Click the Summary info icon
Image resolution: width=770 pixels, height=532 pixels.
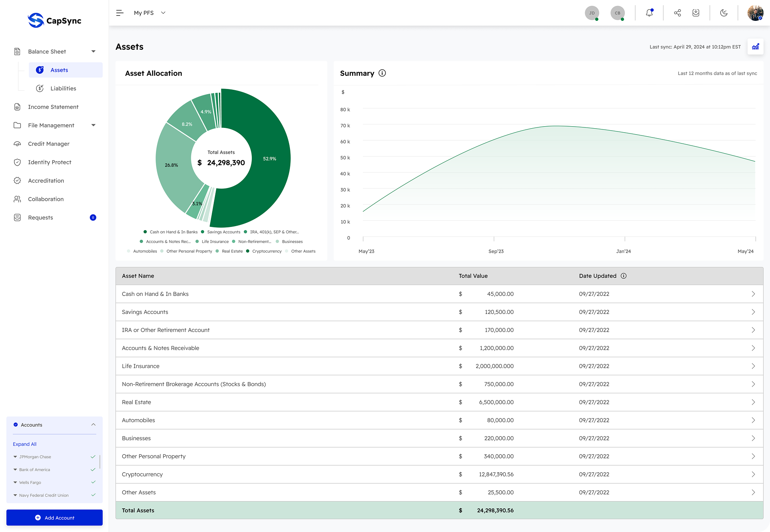(x=382, y=73)
